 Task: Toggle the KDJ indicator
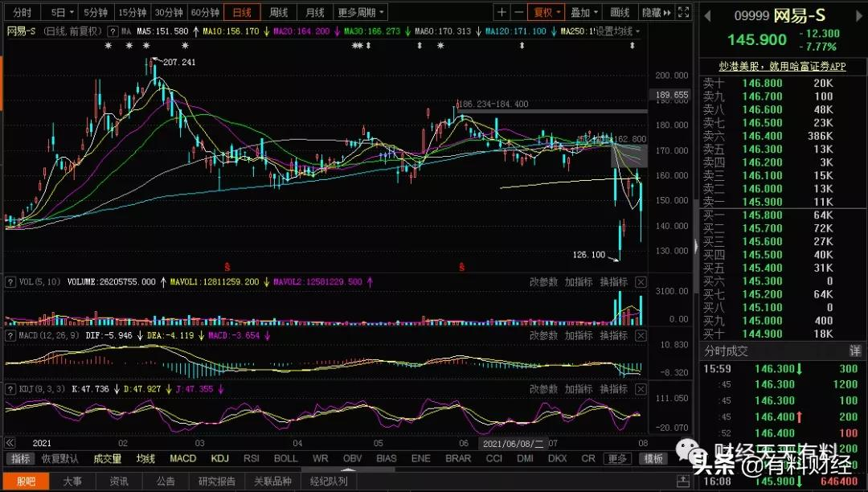click(x=219, y=459)
